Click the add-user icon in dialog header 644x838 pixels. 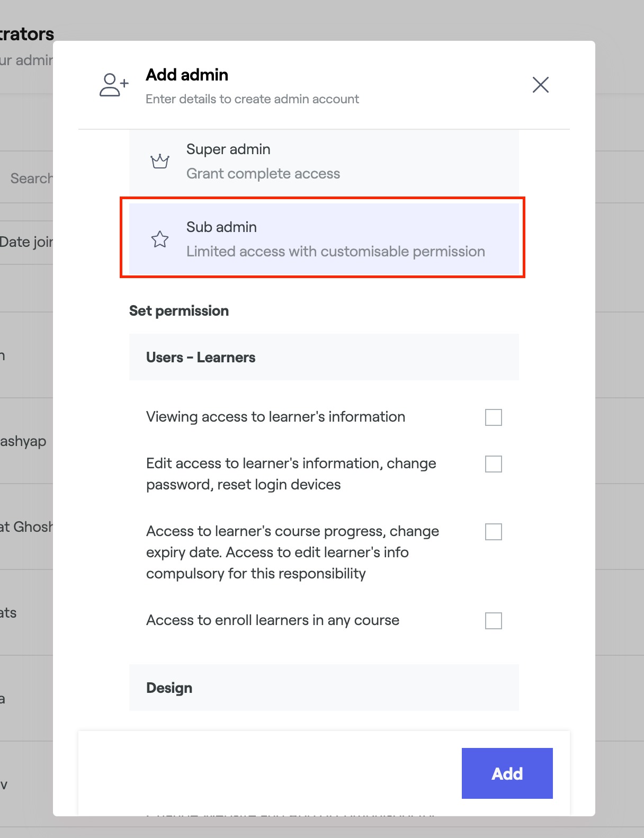tap(114, 85)
